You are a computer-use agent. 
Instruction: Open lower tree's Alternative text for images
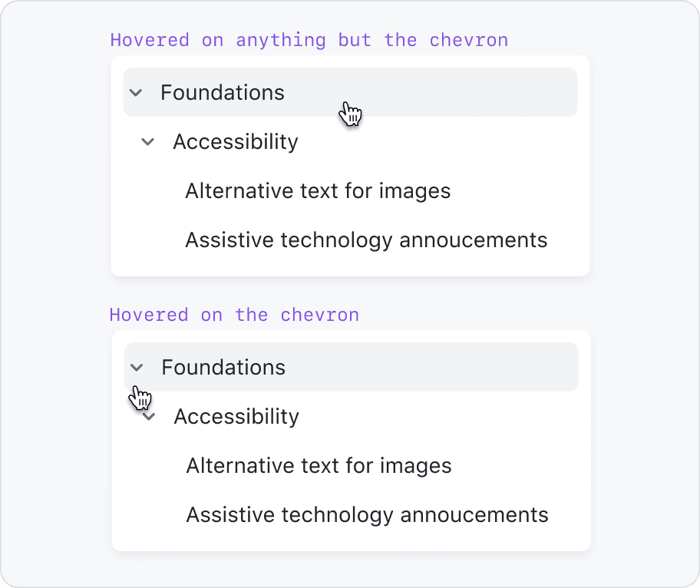(319, 466)
